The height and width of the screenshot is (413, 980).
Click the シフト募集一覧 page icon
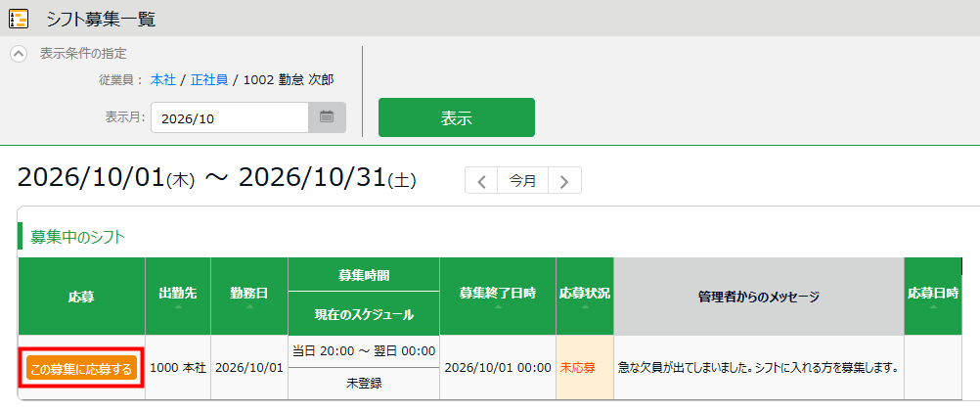19,19
